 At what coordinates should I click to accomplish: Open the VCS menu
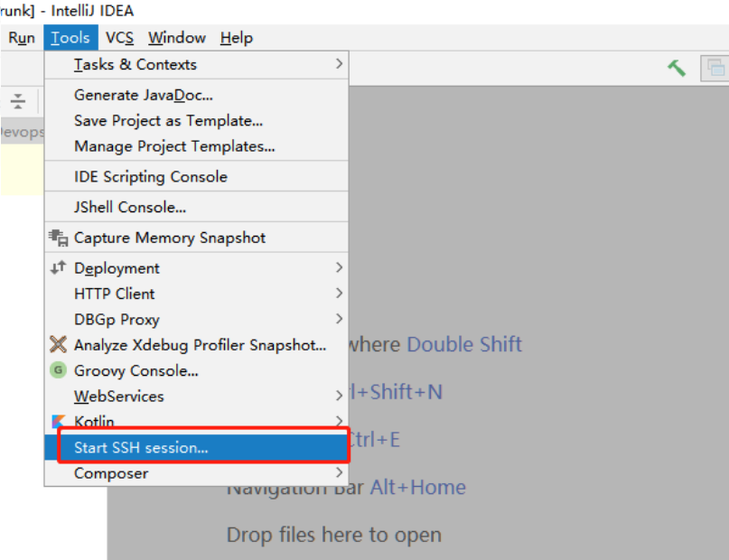point(119,38)
